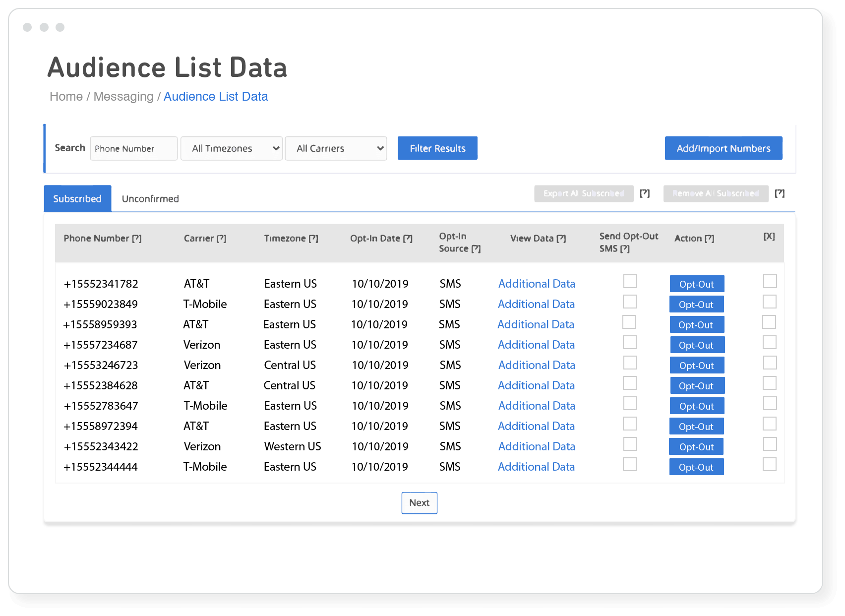Tick the remove [X] checkbox for +15559023849
This screenshot has height=616, width=845.
(770, 302)
